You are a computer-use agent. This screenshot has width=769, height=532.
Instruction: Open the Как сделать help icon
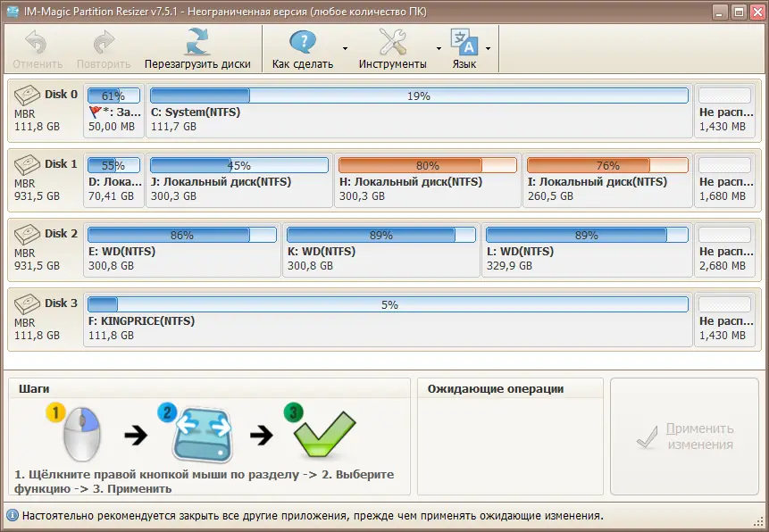[303, 42]
